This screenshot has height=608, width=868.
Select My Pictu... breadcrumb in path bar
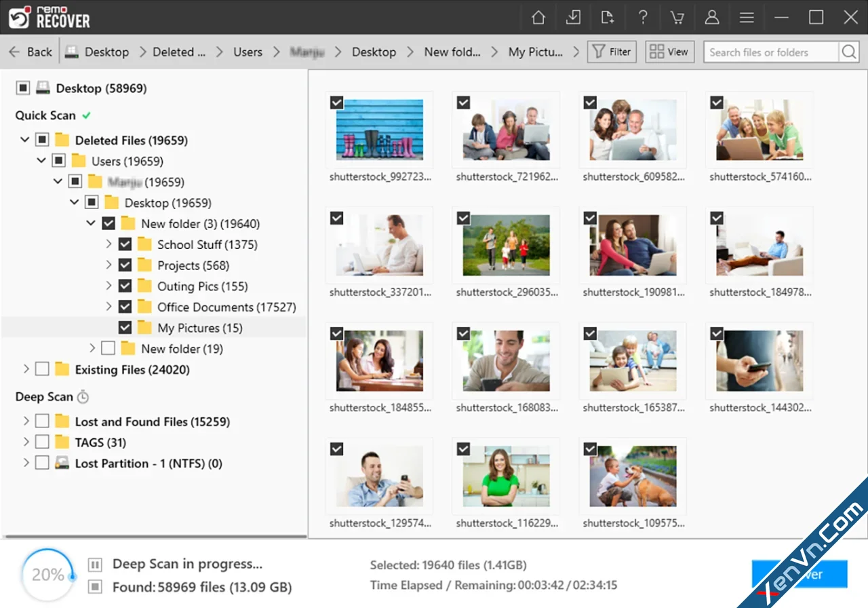pos(536,52)
